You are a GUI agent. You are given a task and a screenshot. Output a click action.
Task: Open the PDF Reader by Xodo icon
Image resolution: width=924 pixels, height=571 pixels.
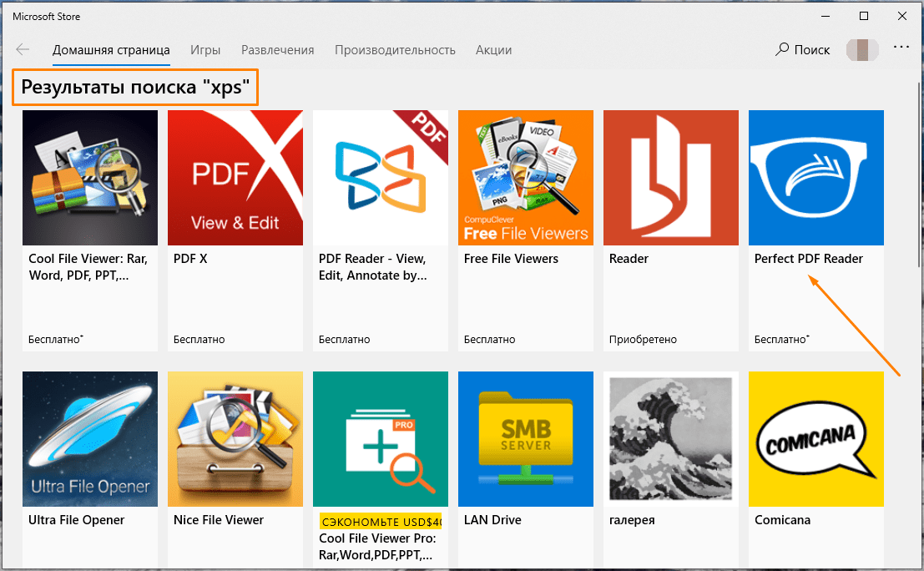(x=381, y=177)
